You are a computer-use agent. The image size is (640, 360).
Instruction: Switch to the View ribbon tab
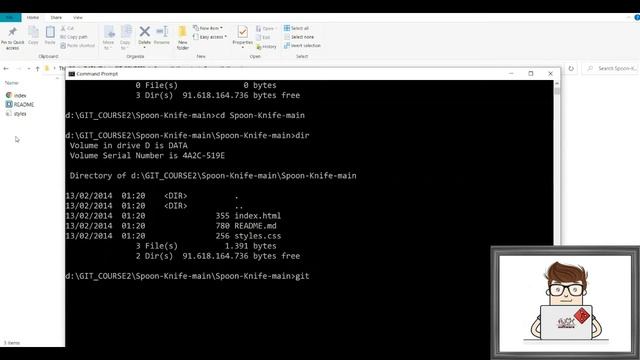tap(78, 18)
